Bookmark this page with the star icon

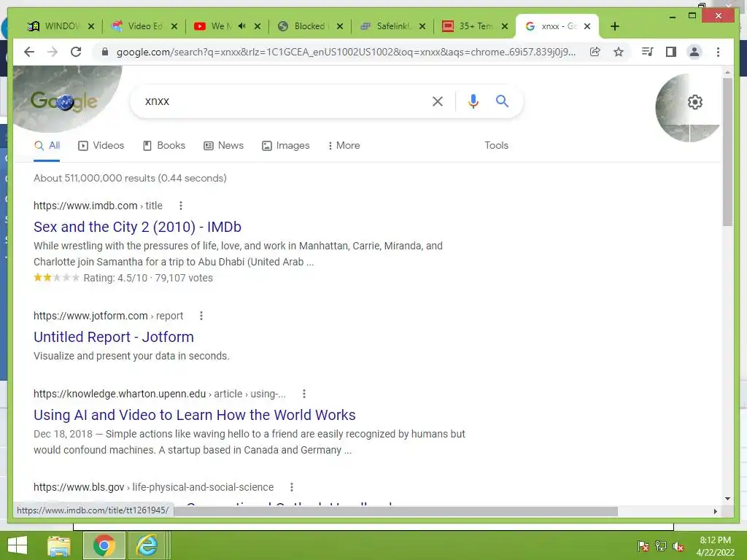pyautogui.click(x=619, y=52)
